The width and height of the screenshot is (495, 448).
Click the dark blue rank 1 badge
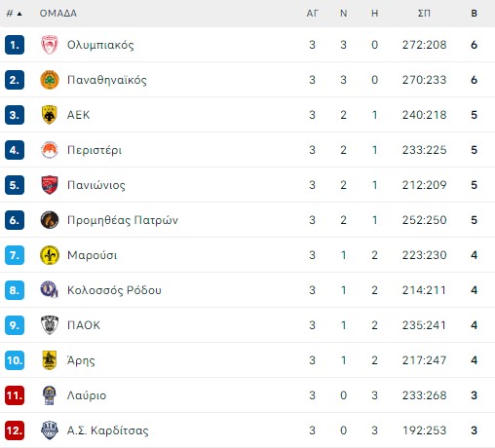pos(15,45)
